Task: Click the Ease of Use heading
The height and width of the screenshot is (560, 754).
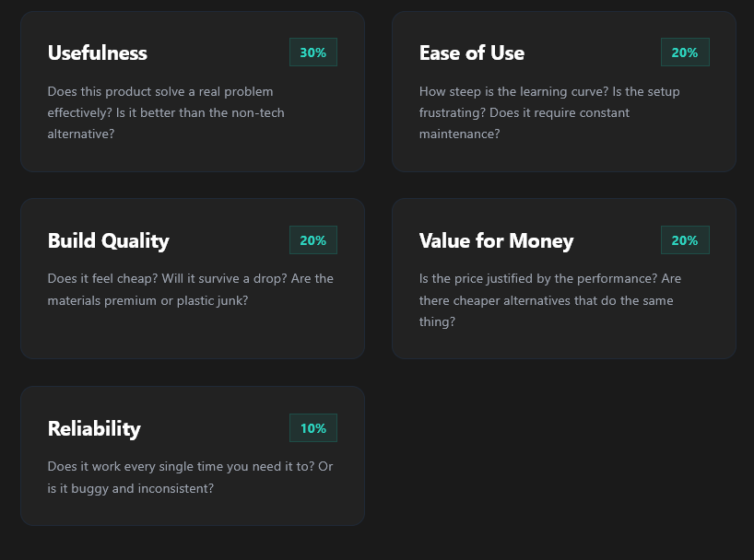Action: [x=471, y=53]
